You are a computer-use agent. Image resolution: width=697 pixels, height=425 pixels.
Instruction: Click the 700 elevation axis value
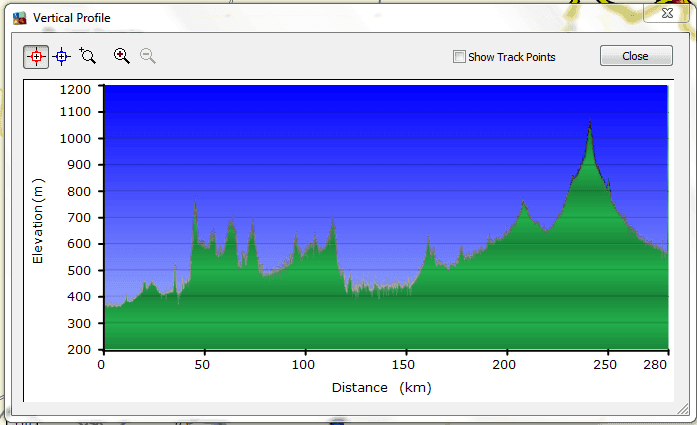(79, 218)
